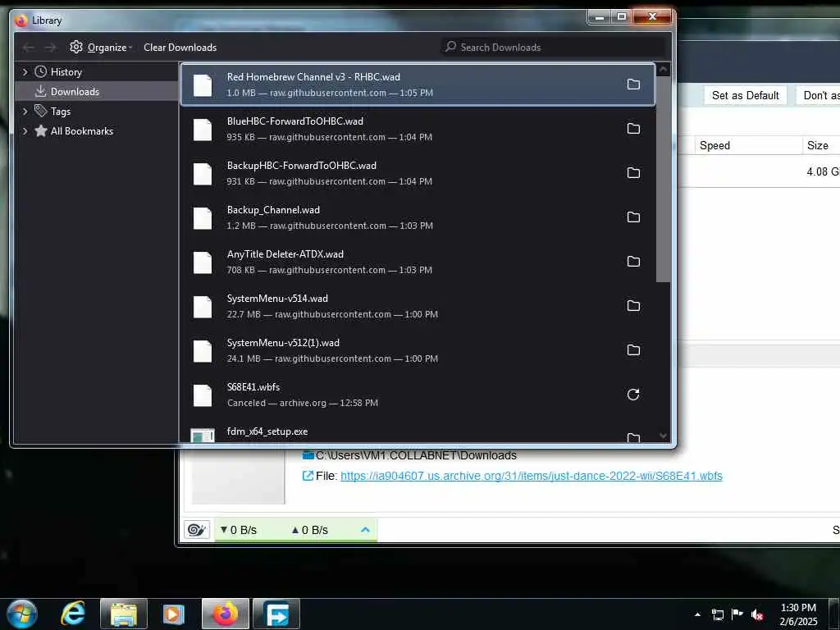Image resolution: width=840 pixels, height=630 pixels.
Task: Click the scroll down arrow of downloads list
Action: coord(663,436)
